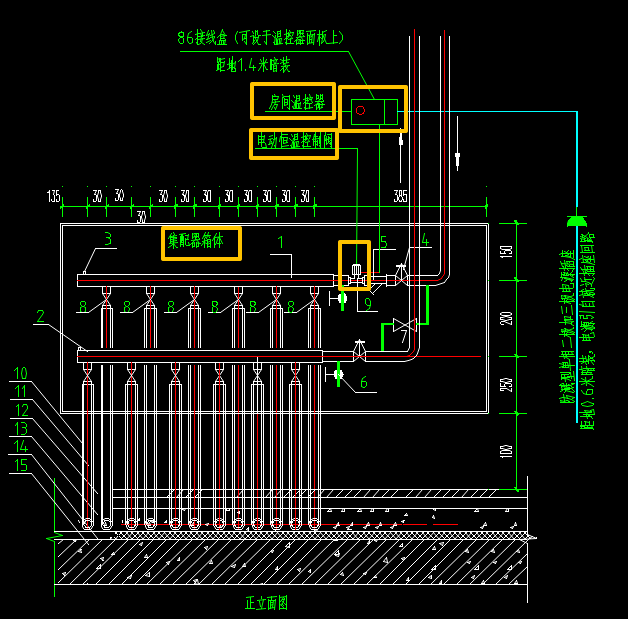Viewport: 628px width, 619px height.
Task: Click the 房间温控器 label
Action: 296,102
